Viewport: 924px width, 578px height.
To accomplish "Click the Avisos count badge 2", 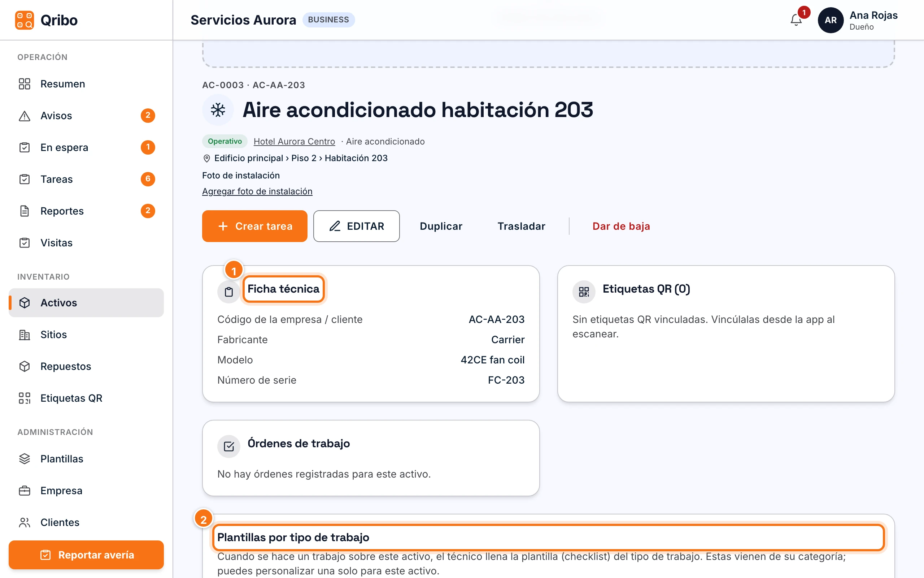I will click(x=148, y=116).
